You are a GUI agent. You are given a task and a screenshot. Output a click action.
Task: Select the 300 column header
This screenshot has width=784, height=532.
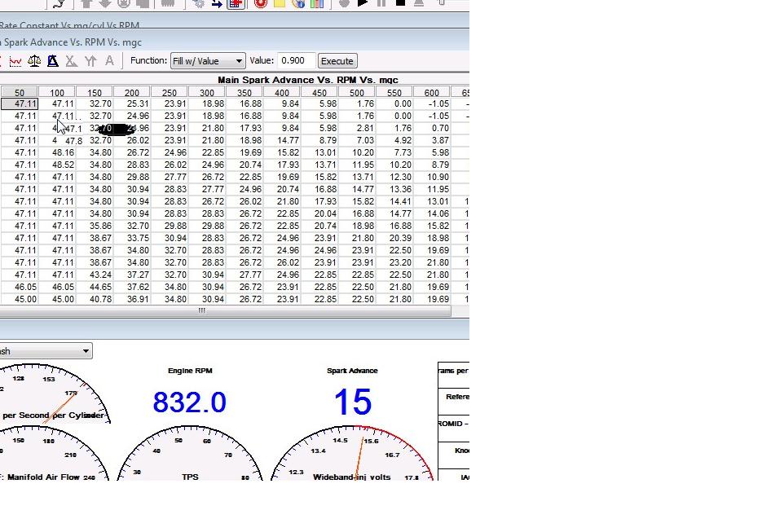(206, 93)
